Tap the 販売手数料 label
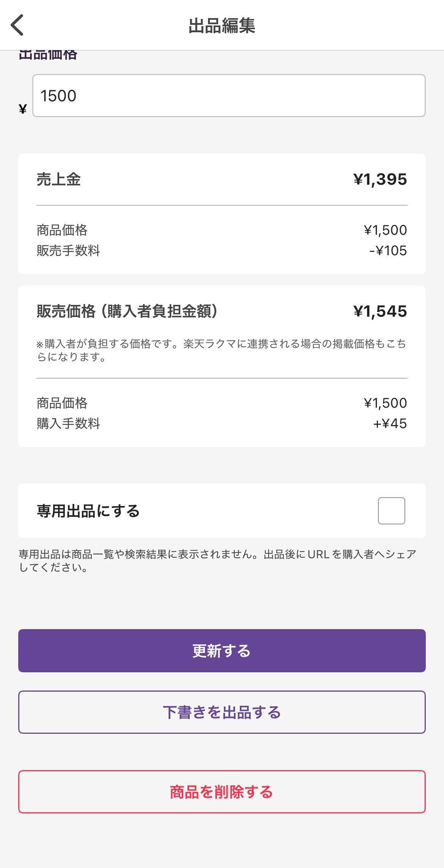The width and height of the screenshot is (444, 868). point(68,251)
